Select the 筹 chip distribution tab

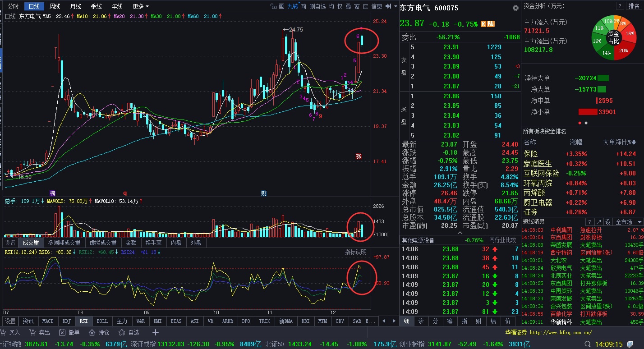point(450,321)
